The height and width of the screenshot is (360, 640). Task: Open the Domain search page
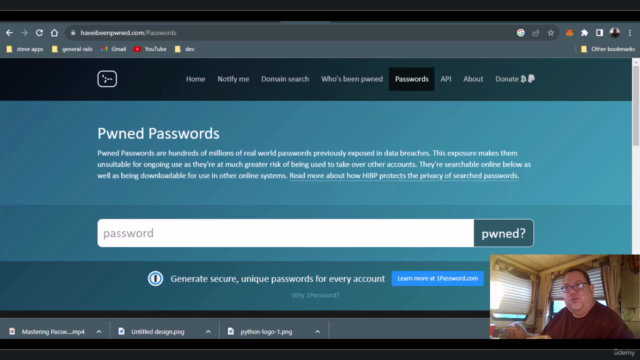pyautogui.click(x=285, y=79)
